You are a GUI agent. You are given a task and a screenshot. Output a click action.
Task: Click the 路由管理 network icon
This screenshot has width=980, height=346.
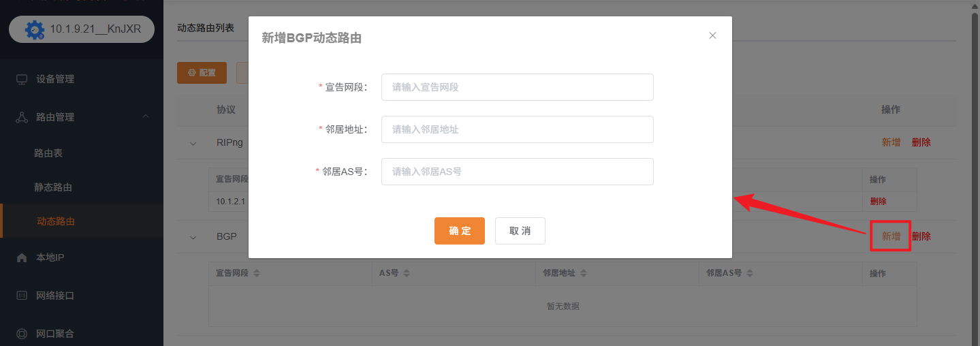(x=22, y=117)
